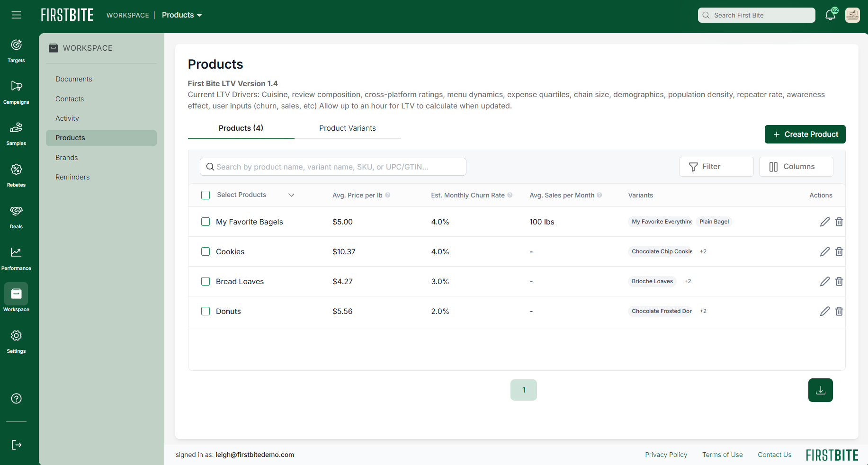Click the help question mark icon

tap(16, 398)
